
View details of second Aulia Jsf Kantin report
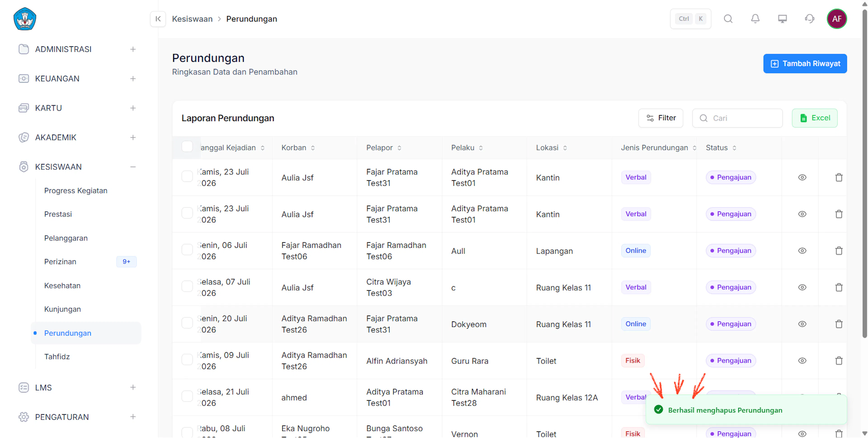coord(802,214)
